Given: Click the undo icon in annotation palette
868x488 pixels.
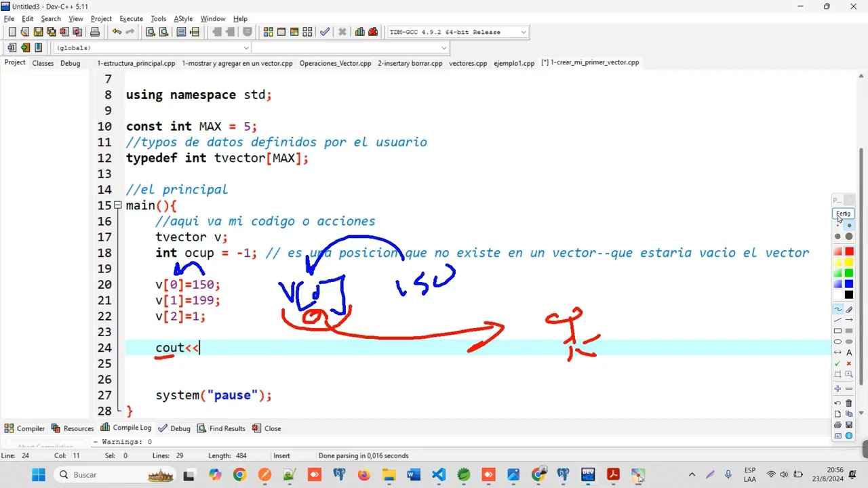Looking at the screenshot, I should pyautogui.click(x=837, y=403).
